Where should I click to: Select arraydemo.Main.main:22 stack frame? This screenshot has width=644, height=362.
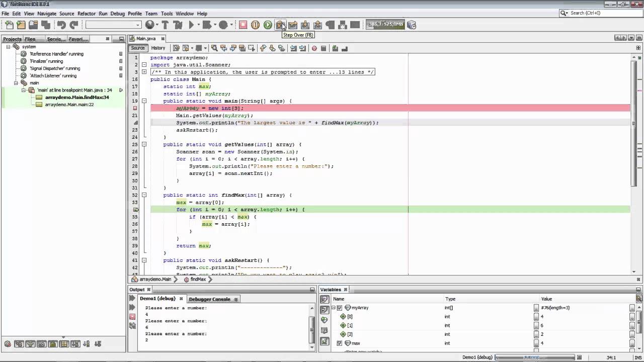[69, 105]
